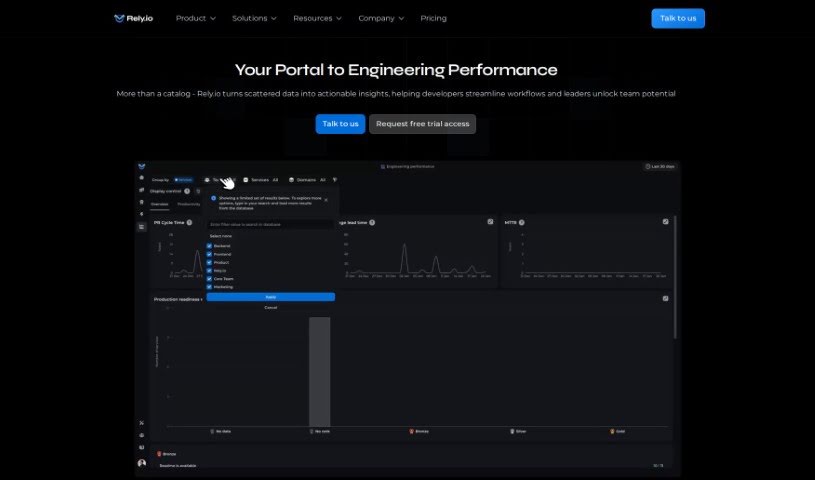Expand the Production readiness chart
Viewport: 815px width, 480px height.
click(x=665, y=299)
